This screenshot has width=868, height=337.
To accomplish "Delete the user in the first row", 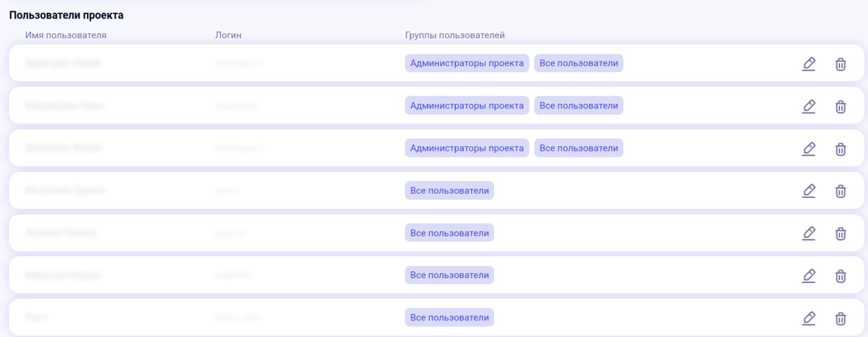I will pyautogui.click(x=841, y=64).
